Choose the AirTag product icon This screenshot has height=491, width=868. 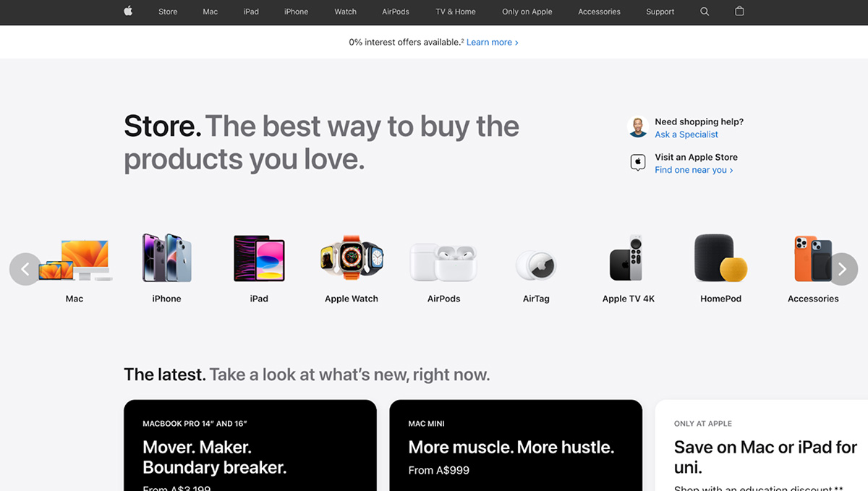pyautogui.click(x=536, y=265)
